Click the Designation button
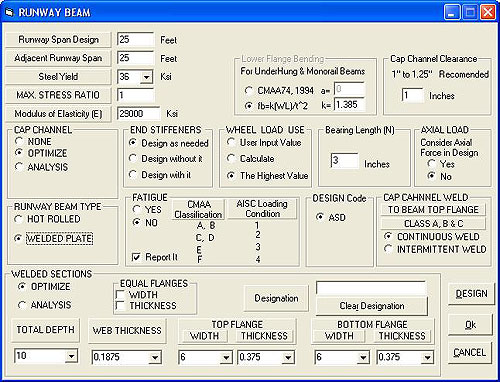This screenshot has width=500, height=382. [276, 298]
